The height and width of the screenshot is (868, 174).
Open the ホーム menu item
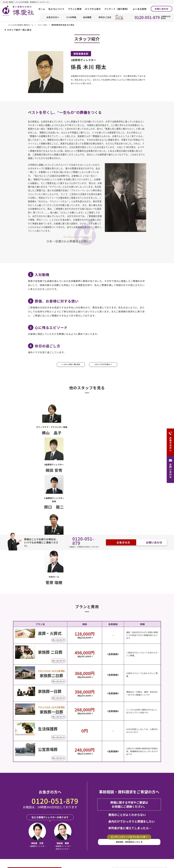(42, 9)
